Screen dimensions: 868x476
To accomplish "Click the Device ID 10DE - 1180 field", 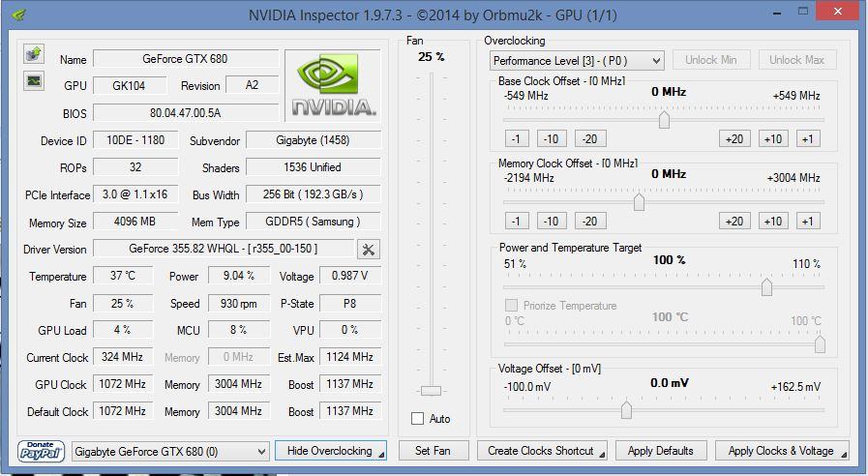I will point(135,140).
